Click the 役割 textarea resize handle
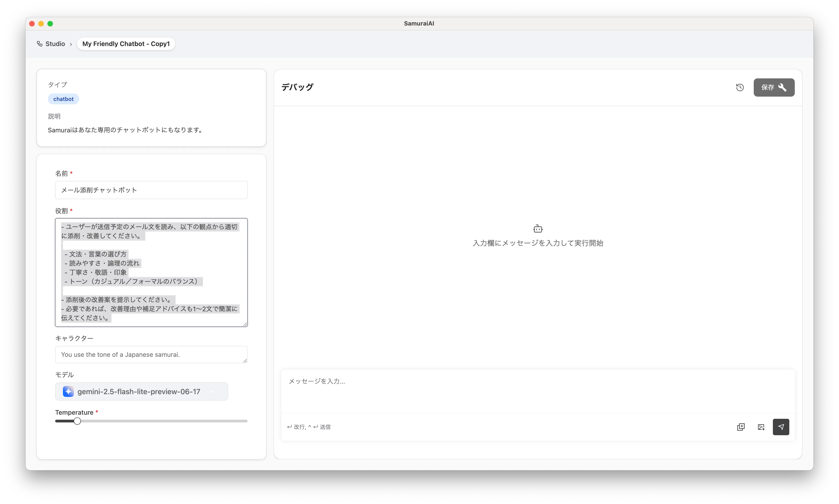Viewport: 839px width, 504px height. pos(245,324)
